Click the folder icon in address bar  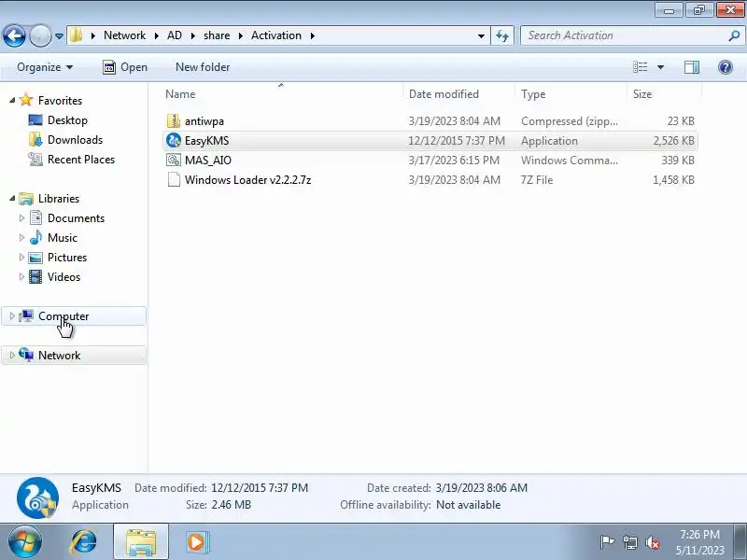tap(77, 35)
